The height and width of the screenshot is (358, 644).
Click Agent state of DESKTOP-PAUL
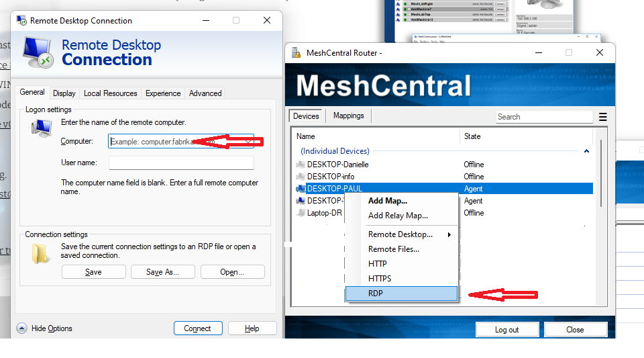pos(473,189)
